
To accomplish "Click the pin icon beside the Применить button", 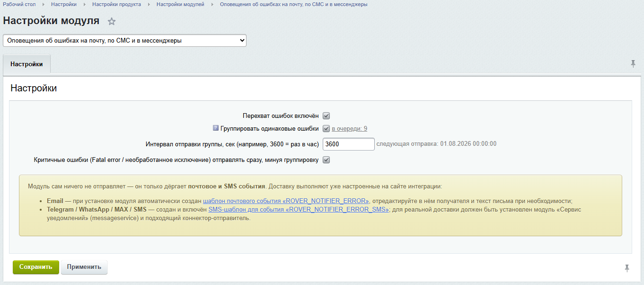I will tap(627, 268).
